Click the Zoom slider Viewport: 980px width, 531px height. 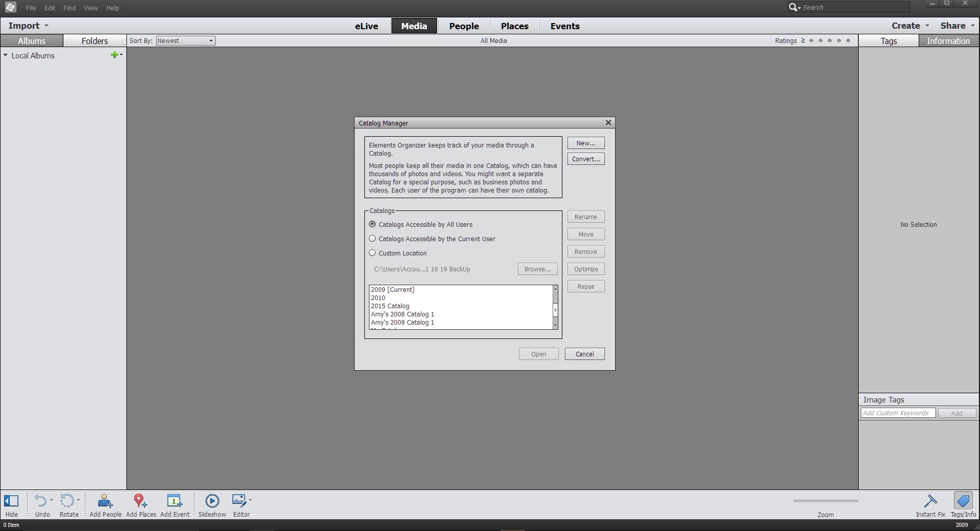825,501
